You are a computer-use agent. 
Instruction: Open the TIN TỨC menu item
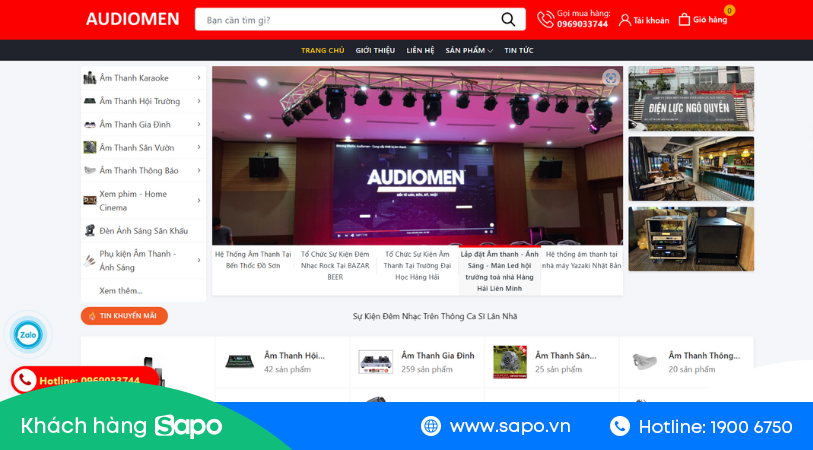coord(518,50)
